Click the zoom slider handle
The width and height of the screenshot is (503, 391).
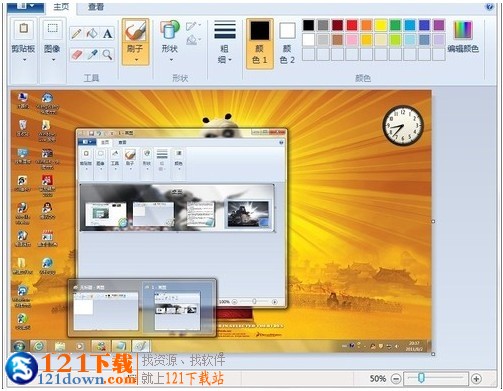[421, 378]
